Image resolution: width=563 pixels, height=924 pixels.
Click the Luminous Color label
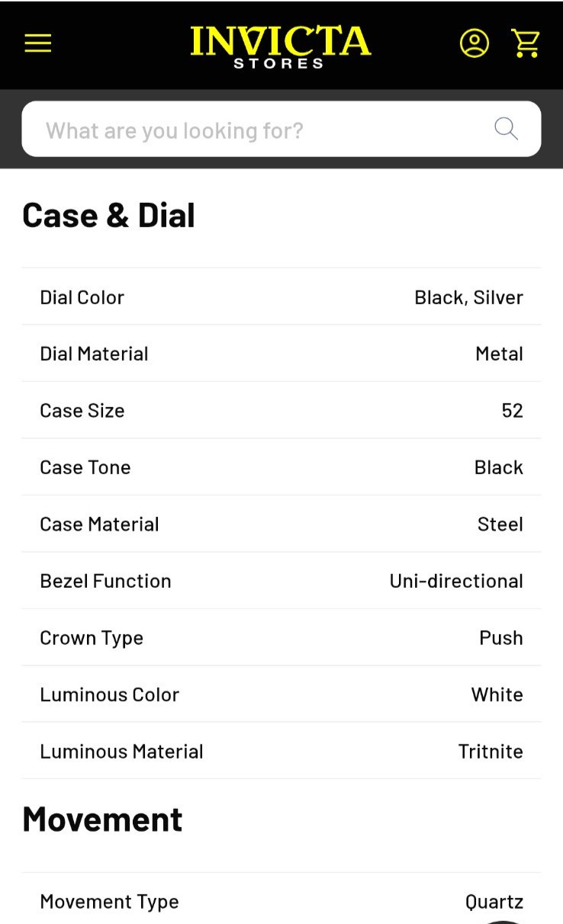pos(109,695)
